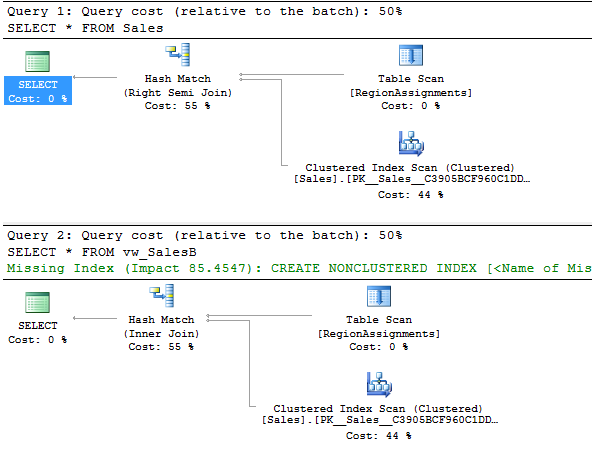Click 'SELECT * FROM vw_SalesB' query text
The height and width of the screenshot is (457, 592).
click(x=102, y=252)
